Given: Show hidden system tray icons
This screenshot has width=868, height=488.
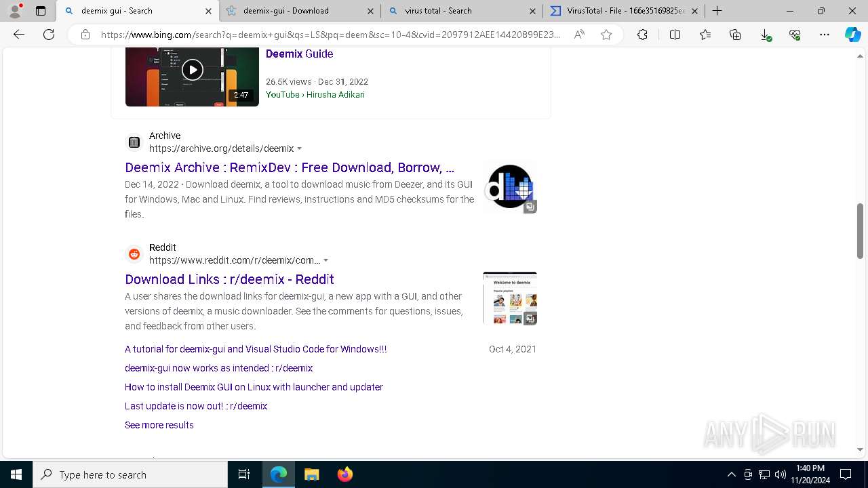Looking at the screenshot, I should tap(731, 474).
